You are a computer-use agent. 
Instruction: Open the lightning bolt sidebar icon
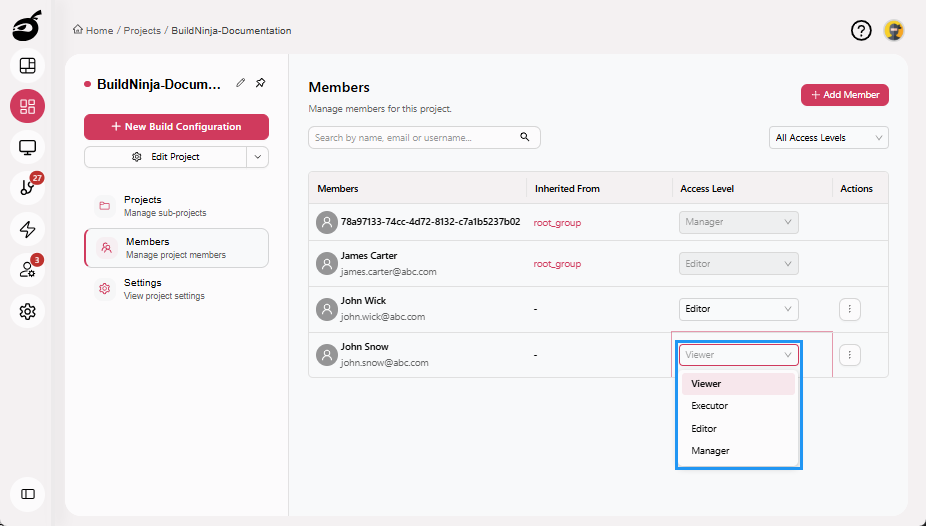(x=27, y=229)
